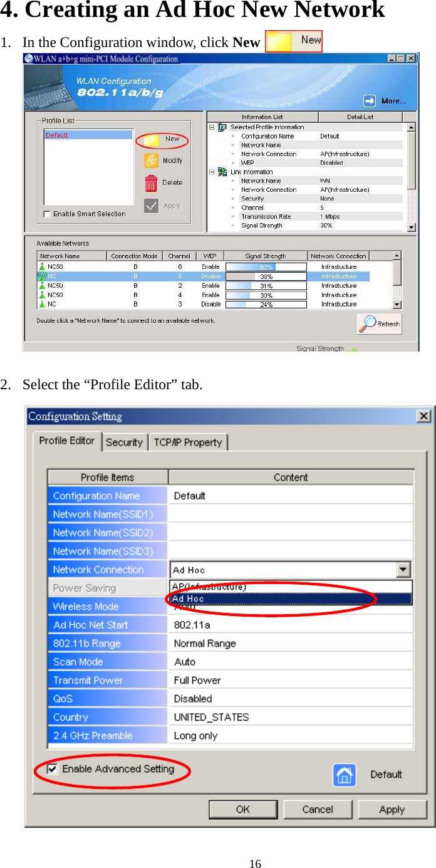Click the Connection Mode column header
Viewport: 436px width, 868px height.
coord(134,256)
